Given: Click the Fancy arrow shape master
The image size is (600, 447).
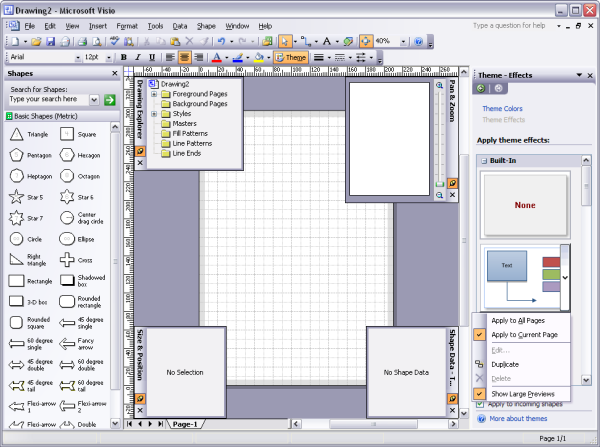Looking at the screenshot, I should (x=67, y=344).
